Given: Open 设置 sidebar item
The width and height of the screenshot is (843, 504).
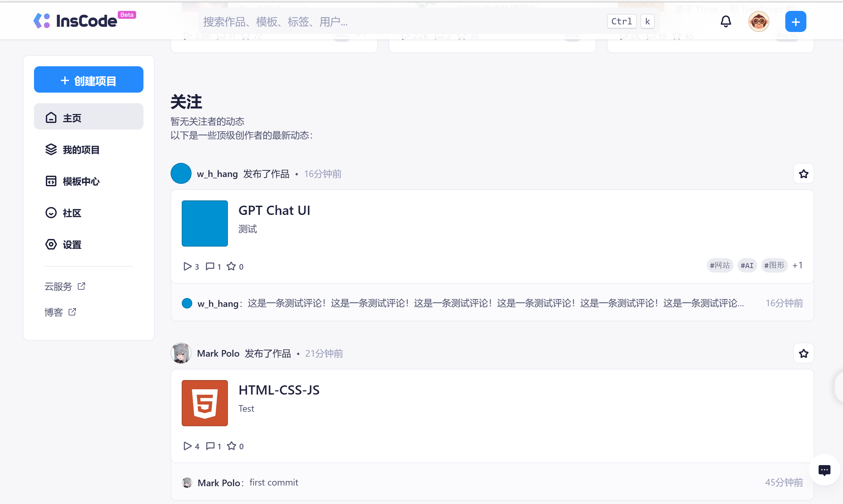Looking at the screenshot, I should click(x=72, y=245).
